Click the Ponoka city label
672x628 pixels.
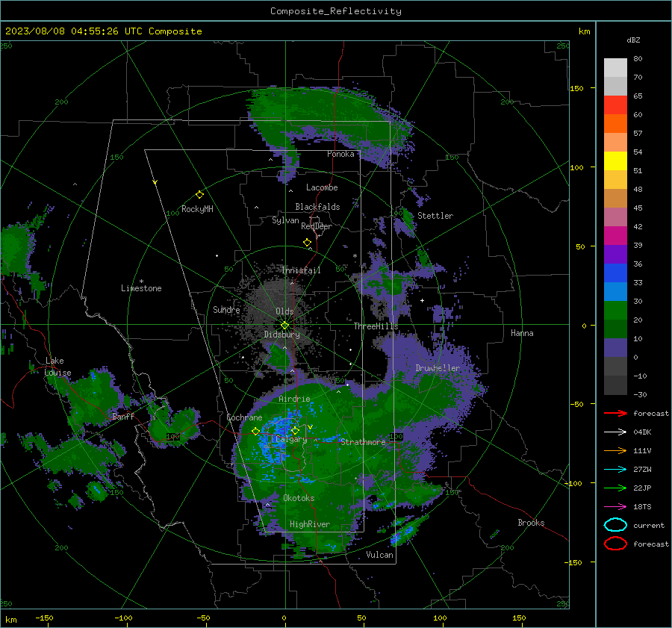(x=340, y=154)
